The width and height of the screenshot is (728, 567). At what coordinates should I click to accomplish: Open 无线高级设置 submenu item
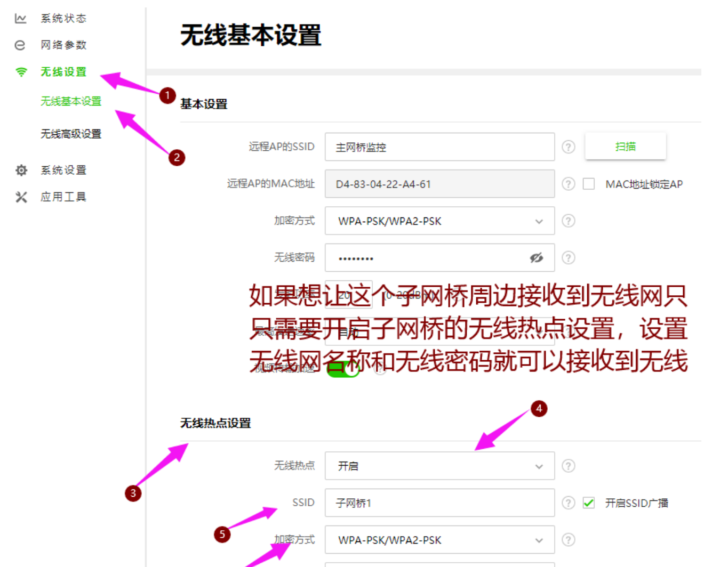click(x=71, y=134)
